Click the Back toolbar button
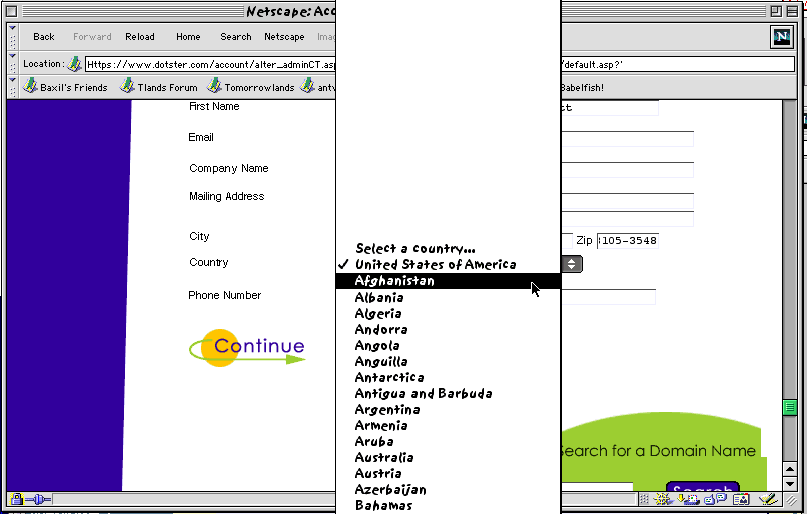807x514 pixels. click(44, 37)
